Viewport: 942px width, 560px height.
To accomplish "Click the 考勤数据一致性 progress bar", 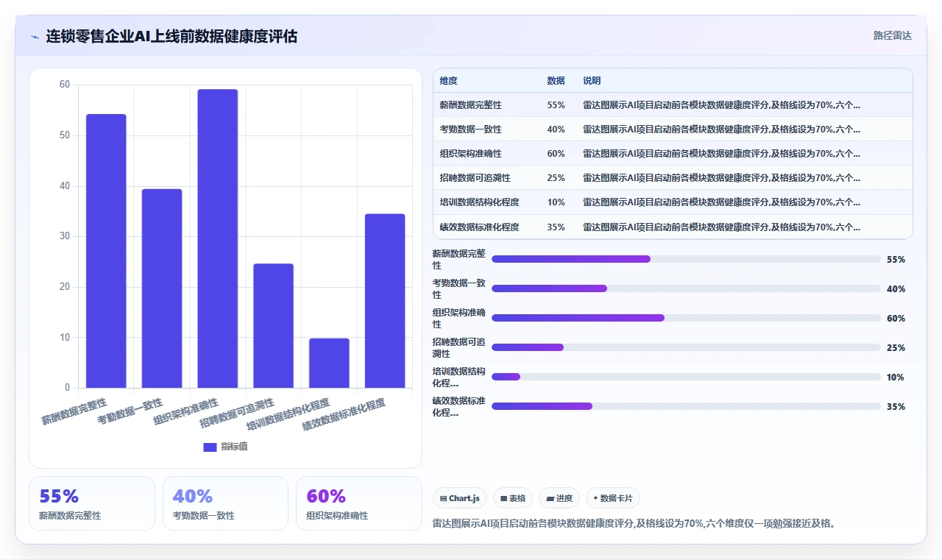I will [x=686, y=288].
